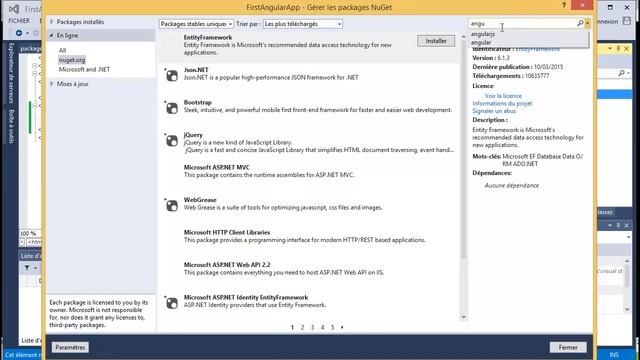Go to results page 2

302,327
